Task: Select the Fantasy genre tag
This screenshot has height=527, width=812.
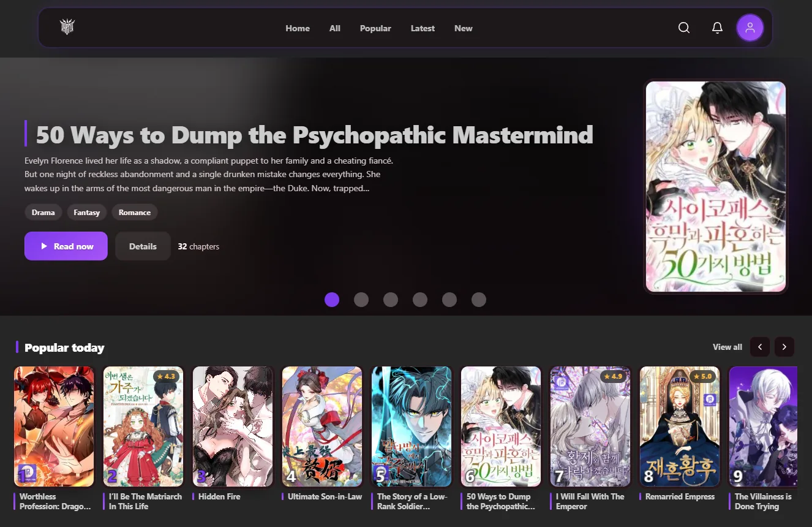Action: (87, 212)
